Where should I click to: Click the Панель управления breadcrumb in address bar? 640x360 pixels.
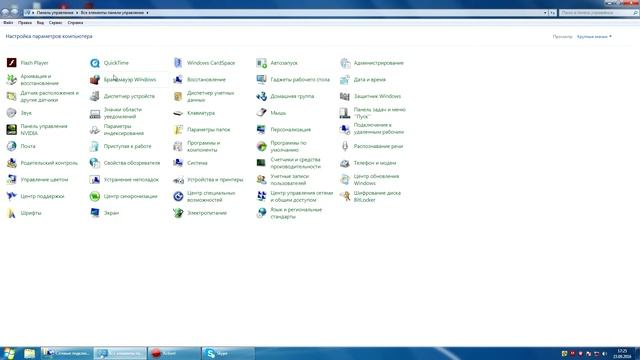55,13
